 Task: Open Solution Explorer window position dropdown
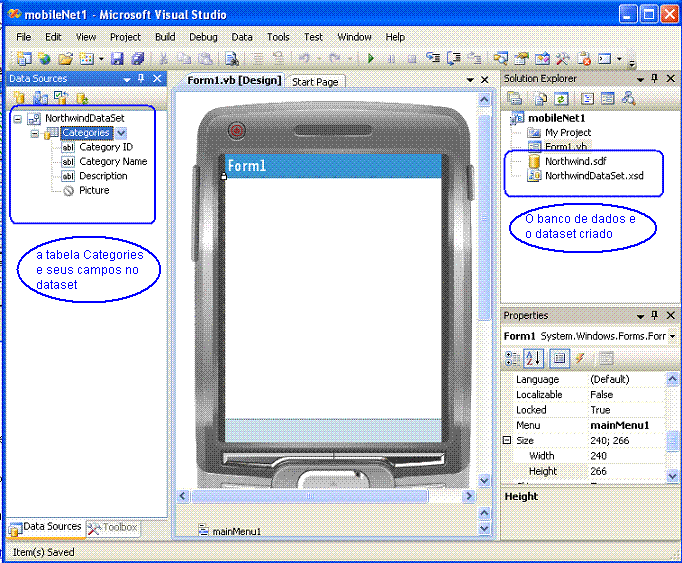tap(640, 80)
